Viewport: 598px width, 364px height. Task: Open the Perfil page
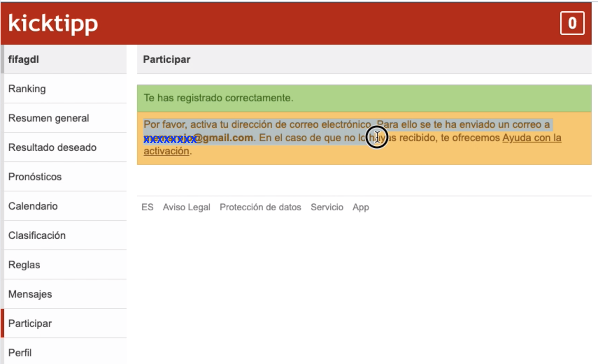(20, 353)
